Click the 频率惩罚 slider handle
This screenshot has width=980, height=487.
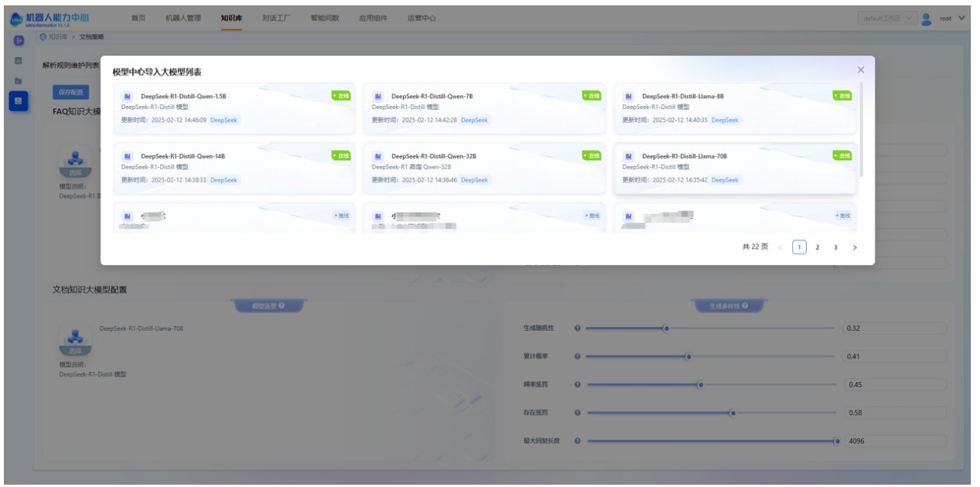(x=700, y=384)
